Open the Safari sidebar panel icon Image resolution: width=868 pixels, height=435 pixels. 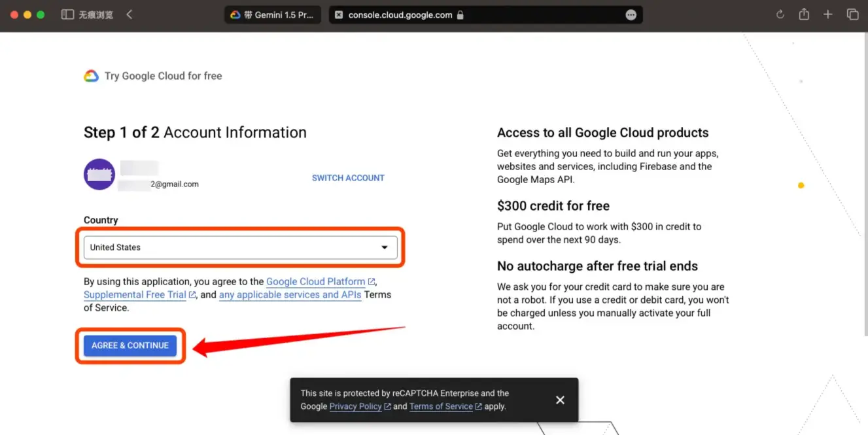67,14
